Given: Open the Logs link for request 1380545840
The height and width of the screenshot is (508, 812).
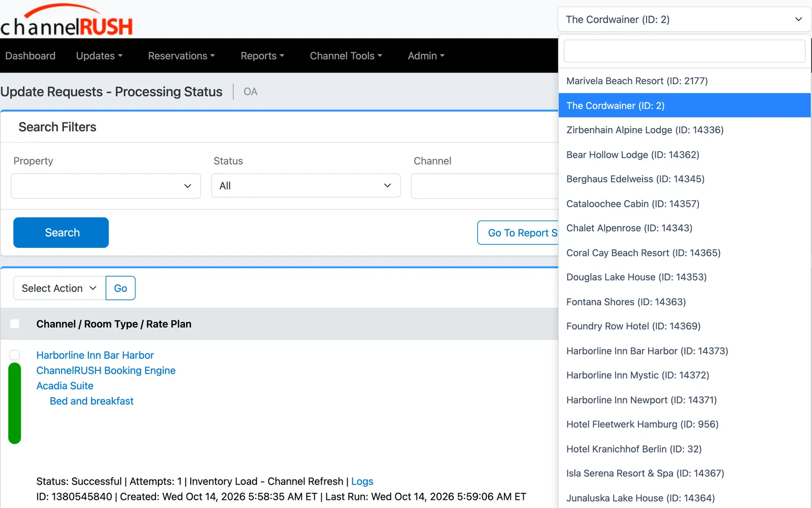Looking at the screenshot, I should (x=362, y=481).
